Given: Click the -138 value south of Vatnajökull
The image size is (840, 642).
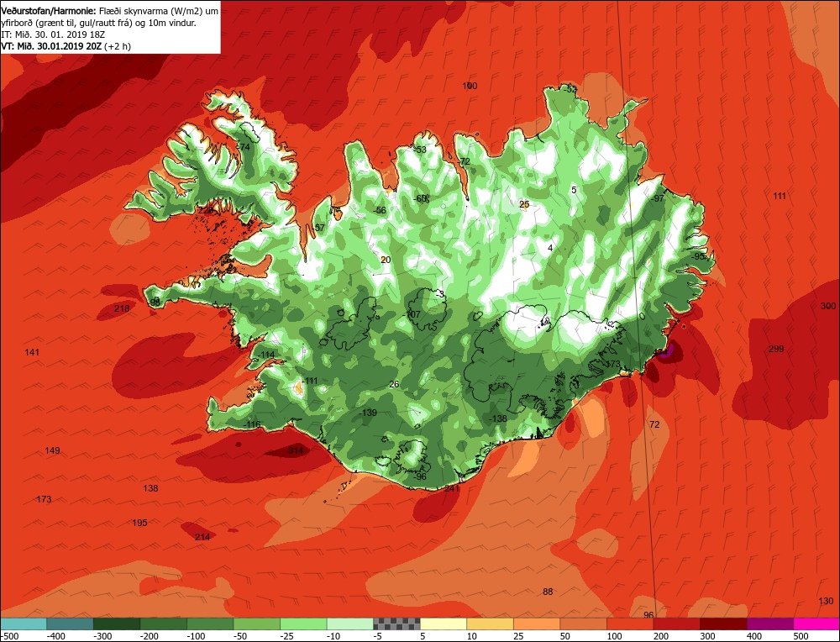Looking at the screenshot, I should tap(497, 418).
